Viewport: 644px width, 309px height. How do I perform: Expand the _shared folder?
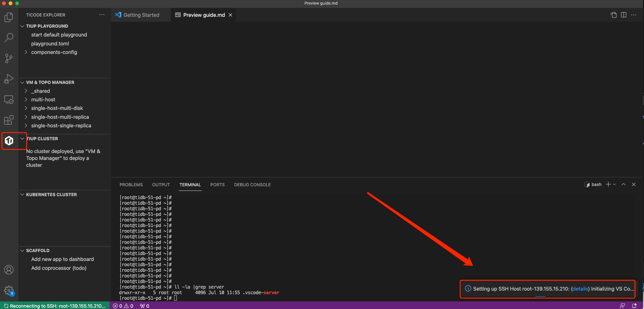26,91
